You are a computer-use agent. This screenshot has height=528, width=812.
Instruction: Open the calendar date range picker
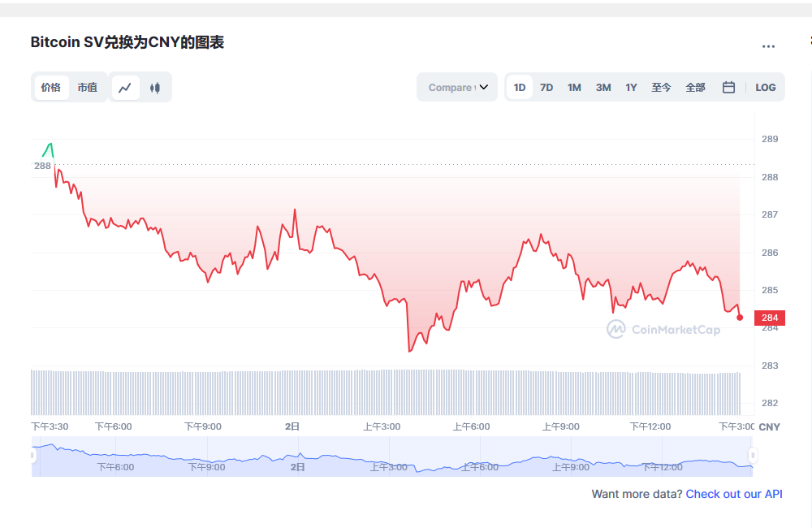(x=728, y=87)
